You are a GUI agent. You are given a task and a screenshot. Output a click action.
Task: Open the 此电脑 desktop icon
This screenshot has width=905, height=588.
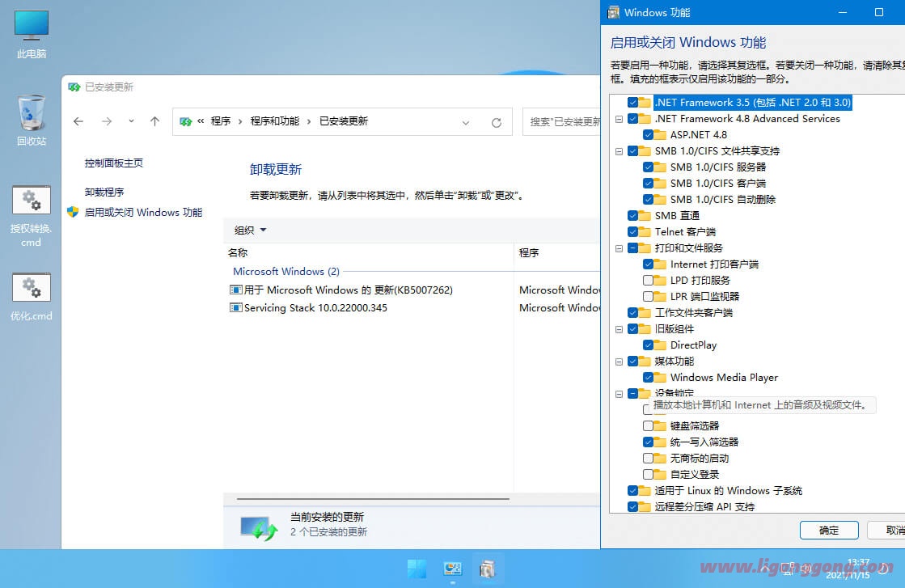(32, 35)
